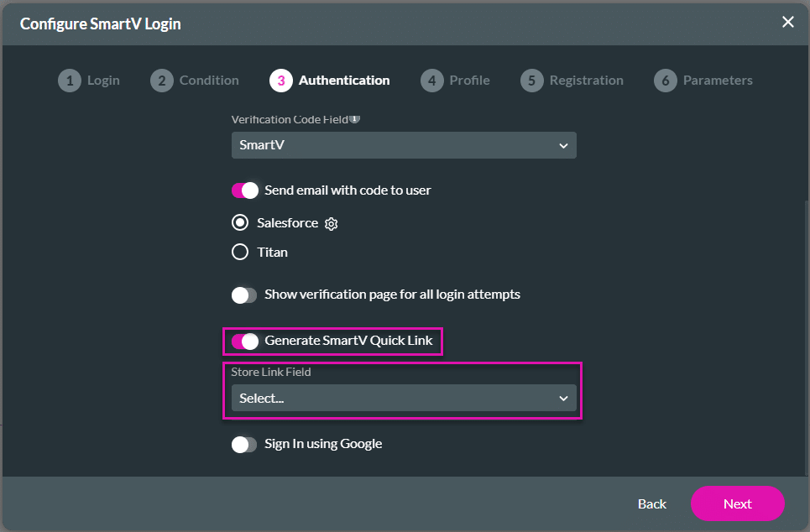810x532 pixels.
Task: Click the step 6 Parameters circle icon
Action: 665,81
